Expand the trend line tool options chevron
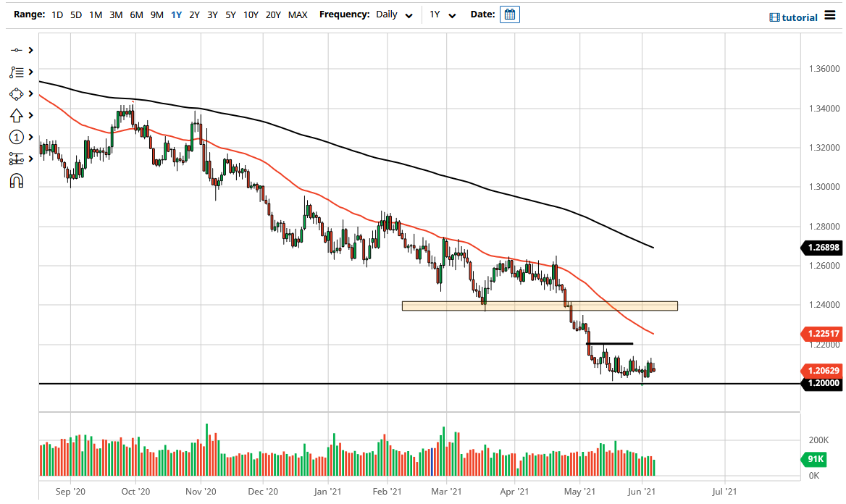Screen dimensions: 846x504 29,50
